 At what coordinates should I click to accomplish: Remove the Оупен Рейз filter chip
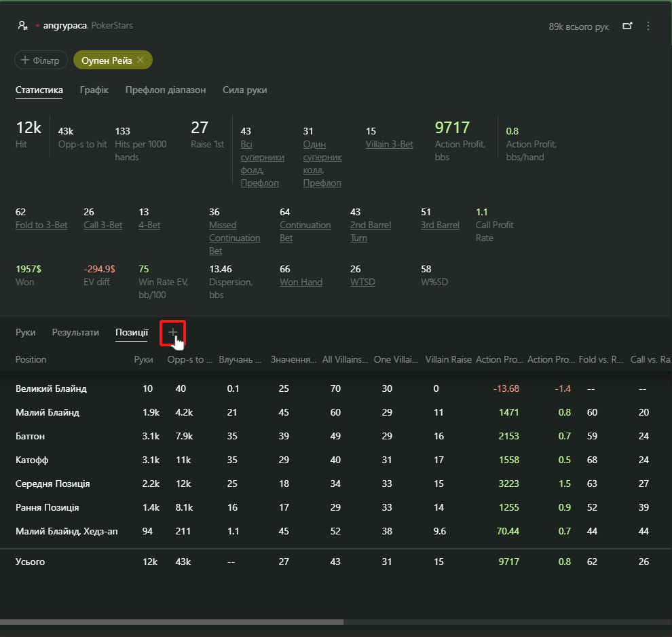tap(140, 60)
